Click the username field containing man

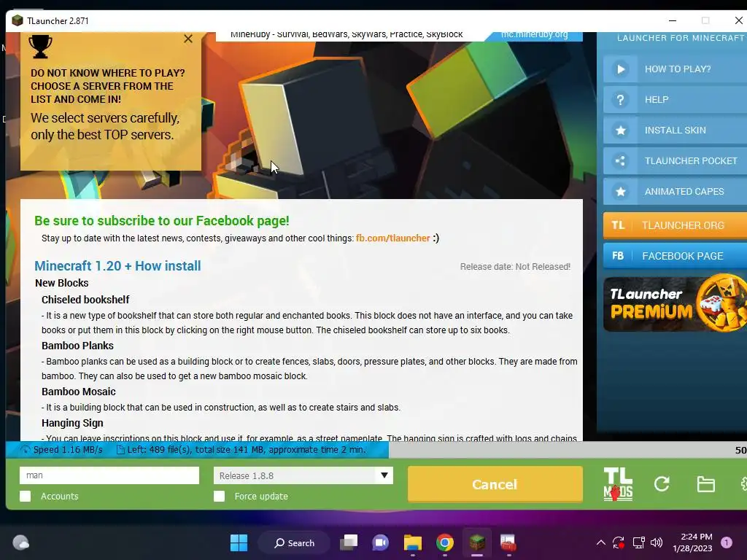[x=109, y=475]
